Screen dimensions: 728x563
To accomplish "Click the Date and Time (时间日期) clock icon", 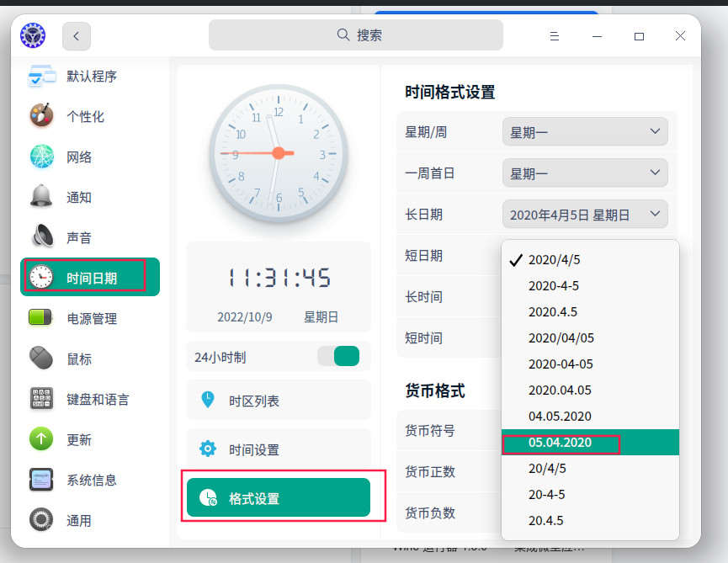I will pyautogui.click(x=42, y=278).
